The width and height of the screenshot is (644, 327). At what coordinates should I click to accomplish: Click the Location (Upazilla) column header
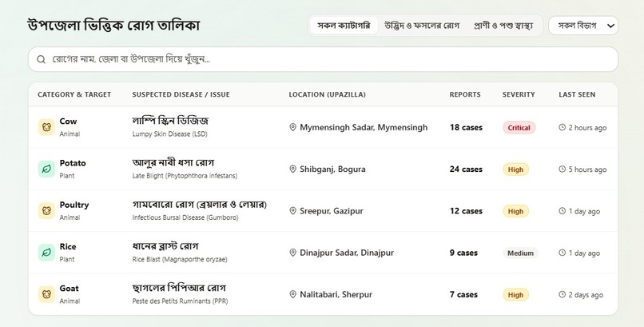coord(327,94)
